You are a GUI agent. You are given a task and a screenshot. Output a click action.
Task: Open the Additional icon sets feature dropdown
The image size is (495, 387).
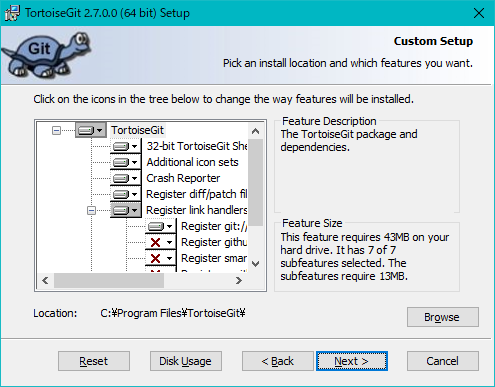pos(125,162)
